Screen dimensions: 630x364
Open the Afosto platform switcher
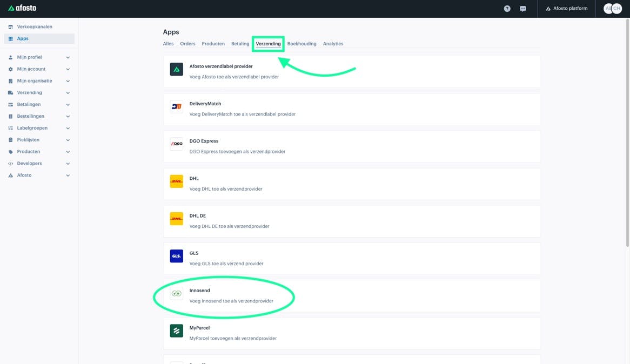click(x=567, y=9)
